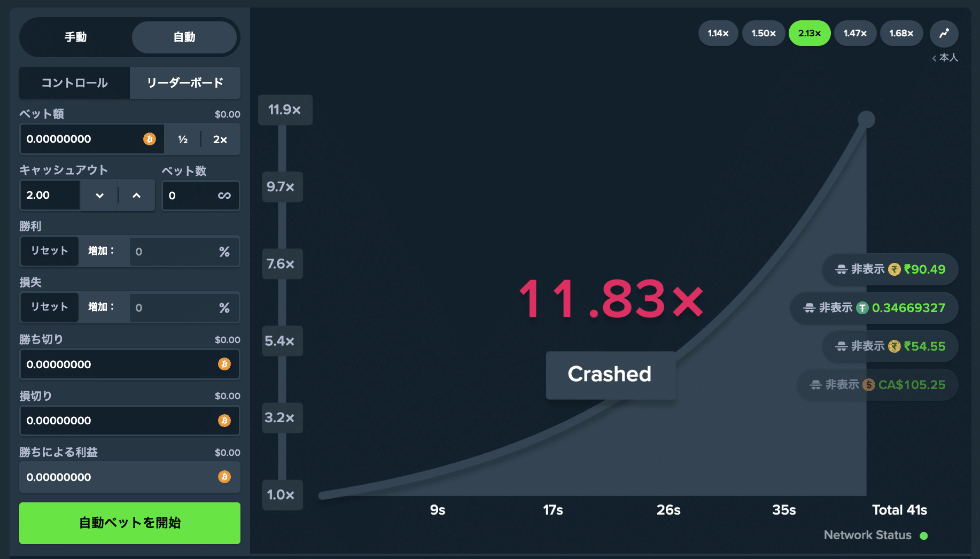Viewport: 980px width, 559px height.
Task: Click the percent symbol in 勝利 row
Action: [x=224, y=252]
